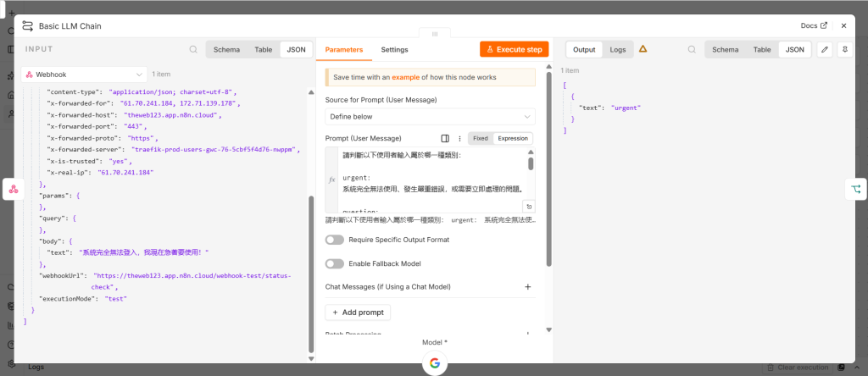The image size is (868, 376).
Task: Collapse the "body" object in INPUT JSON
Action: (71, 241)
